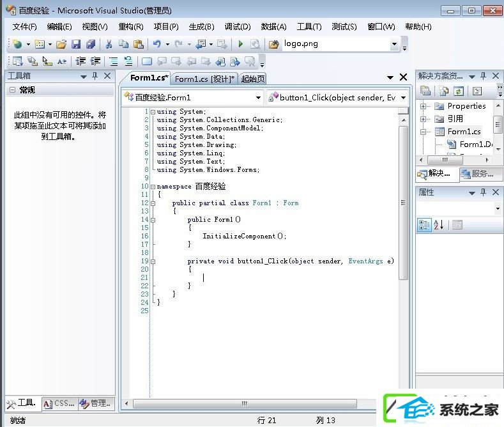Viewport: 504px width, 427px height.
Task: Open the 属性 object selector dropdown
Action: (498, 208)
